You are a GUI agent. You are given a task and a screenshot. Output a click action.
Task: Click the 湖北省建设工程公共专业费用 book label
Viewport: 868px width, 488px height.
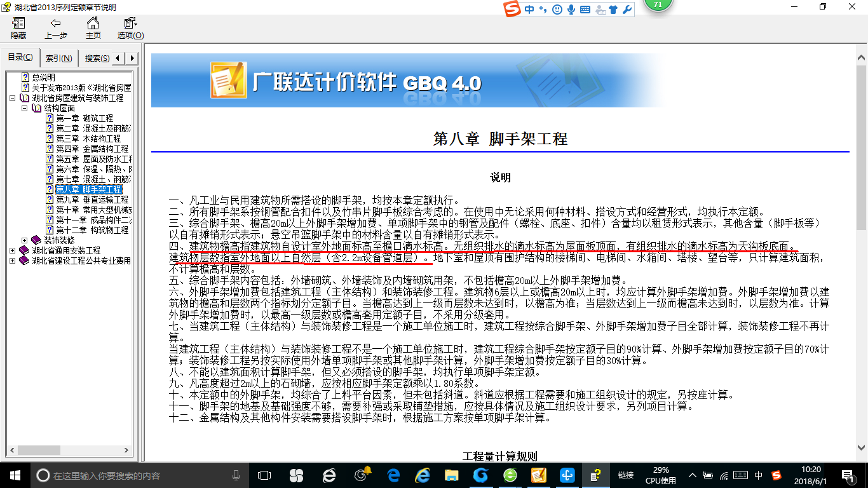(x=81, y=261)
